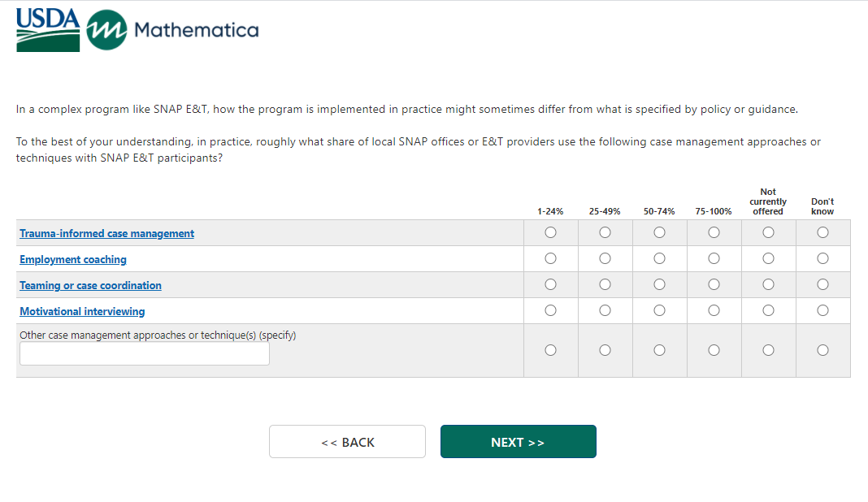
Task: Click the USDA logo
Action: (x=48, y=30)
